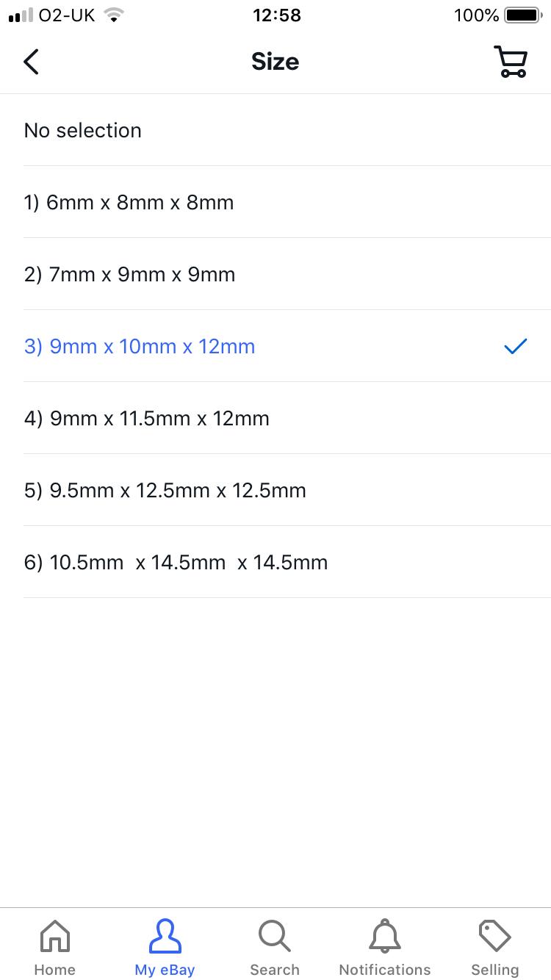Tap the battery icon in status bar
Viewport: 551px width, 980px height.
click(x=522, y=15)
